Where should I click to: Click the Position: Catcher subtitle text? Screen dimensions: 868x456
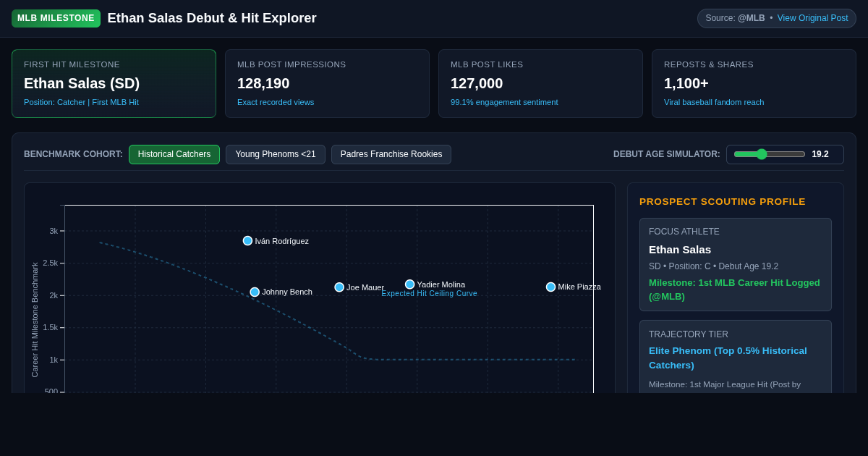(81, 102)
